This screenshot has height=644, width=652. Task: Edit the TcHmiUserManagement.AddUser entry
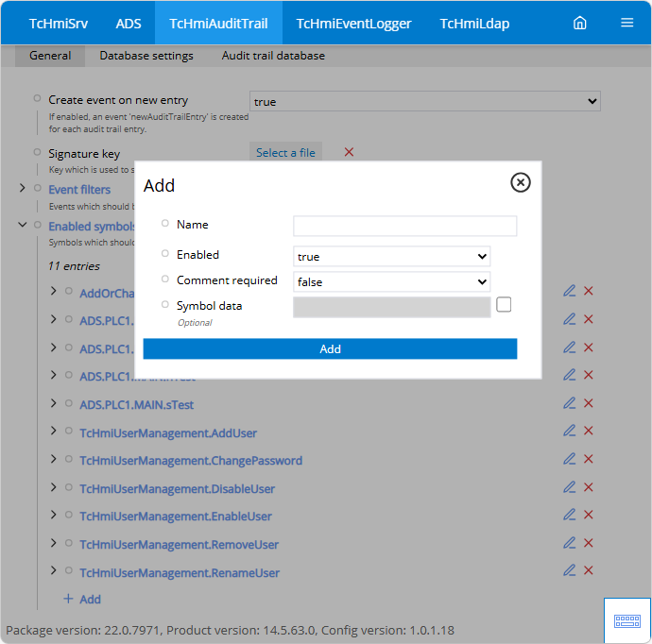(569, 431)
